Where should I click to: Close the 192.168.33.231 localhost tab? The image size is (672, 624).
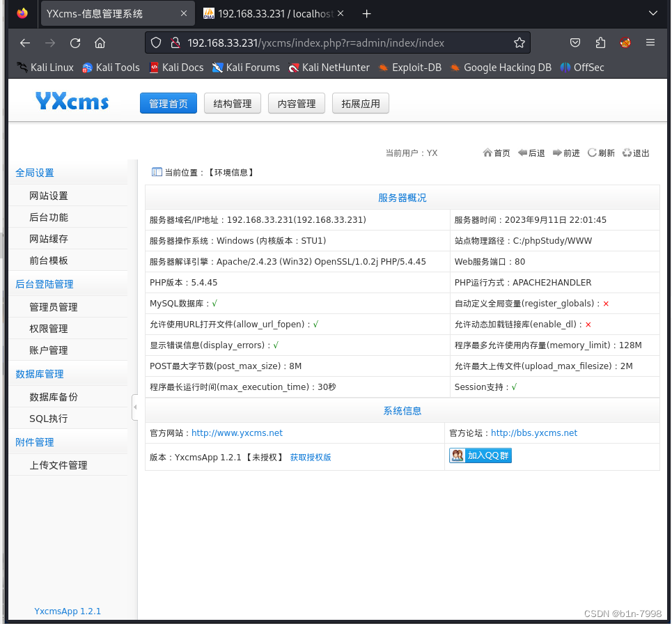pyautogui.click(x=341, y=14)
